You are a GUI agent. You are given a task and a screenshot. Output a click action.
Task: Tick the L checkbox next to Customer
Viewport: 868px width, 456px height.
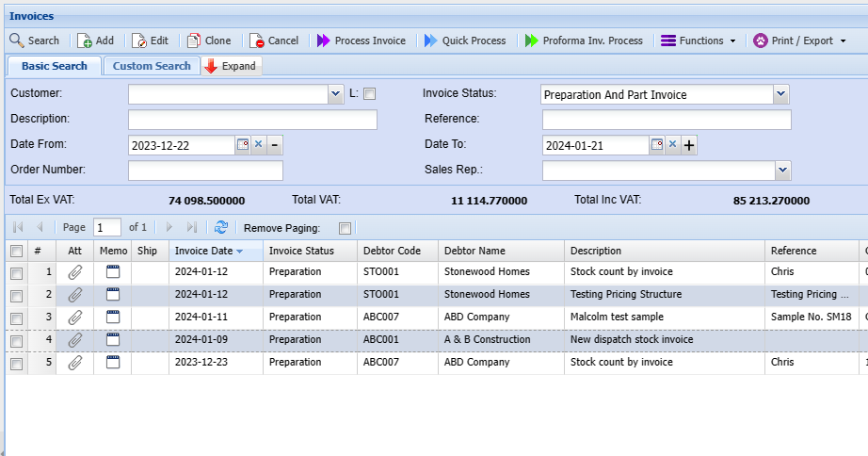point(369,93)
